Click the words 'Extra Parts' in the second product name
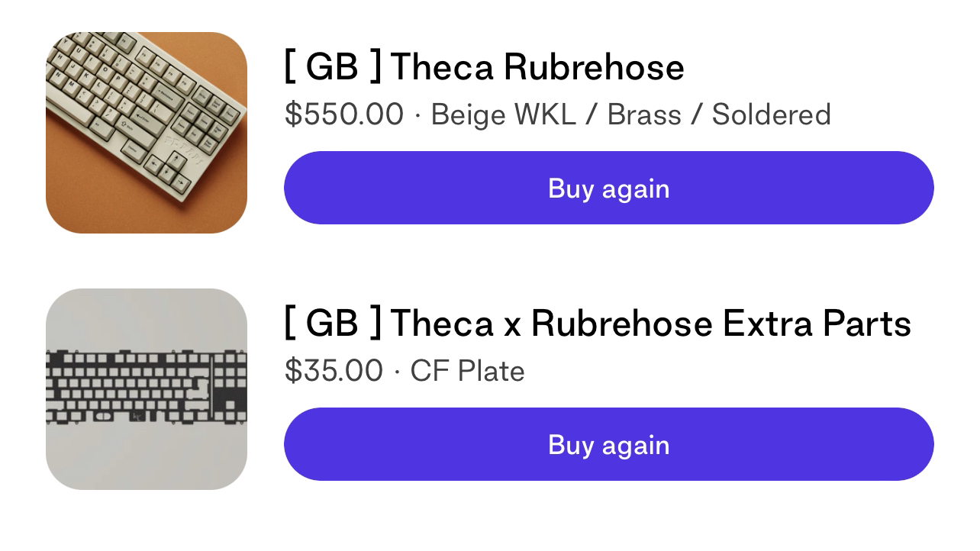Viewport: 980px width, 551px height. [817, 324]
